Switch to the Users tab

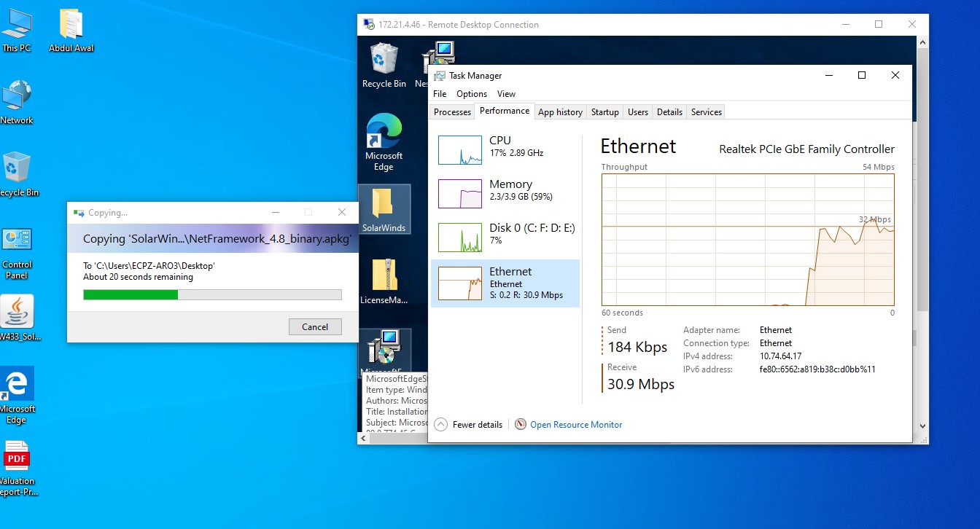(x=638, y=112)
